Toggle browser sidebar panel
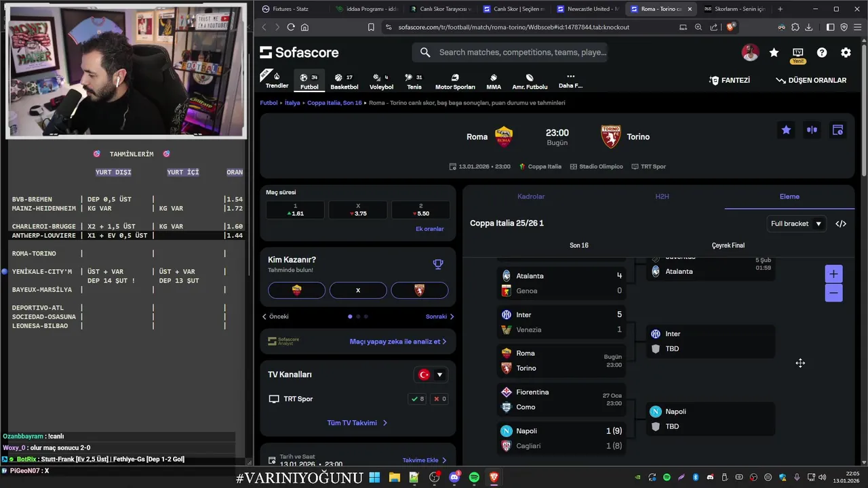 coord(830,27)
